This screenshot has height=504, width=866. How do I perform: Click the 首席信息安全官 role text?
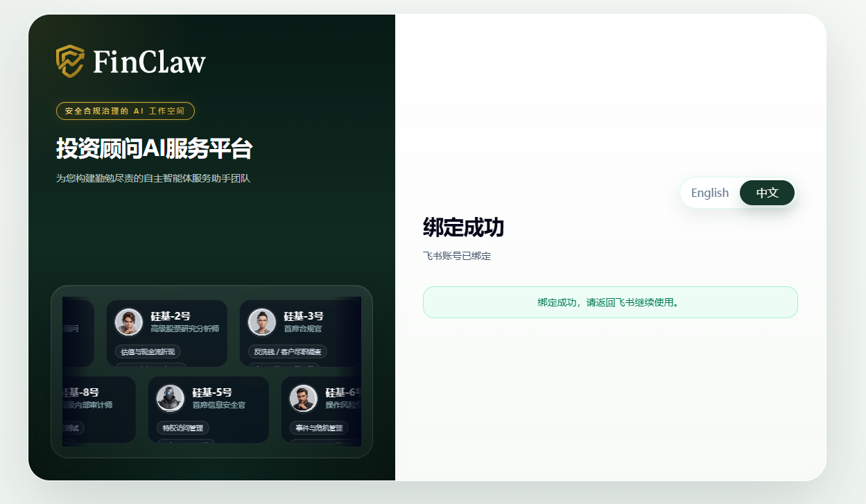218,405
